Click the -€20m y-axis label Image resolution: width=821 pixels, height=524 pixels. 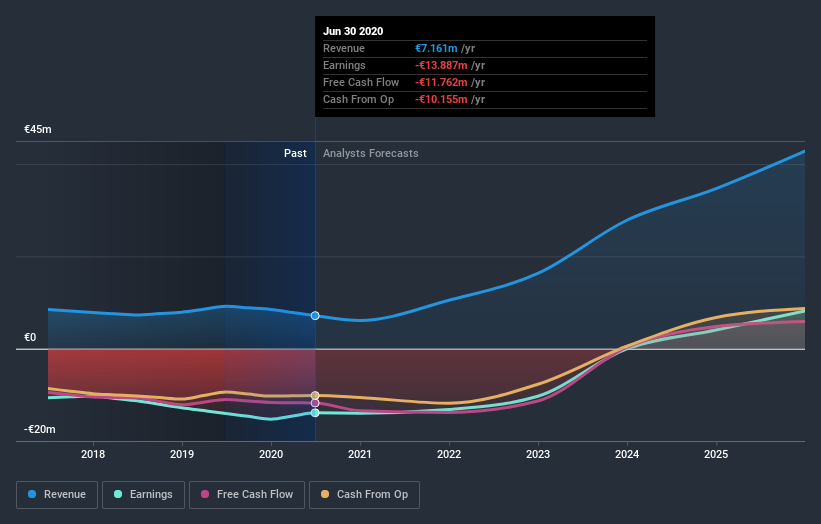(40, 430)
